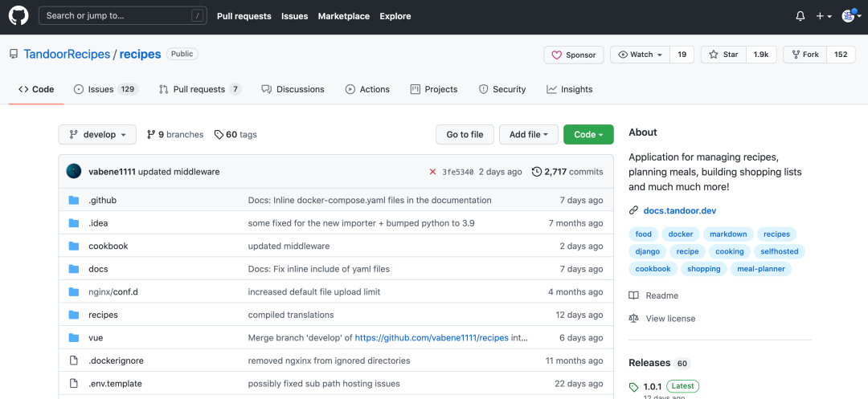The width and height of the screenshot is (868, 399).
Task: Fork the repository
Action: point(805,55)
